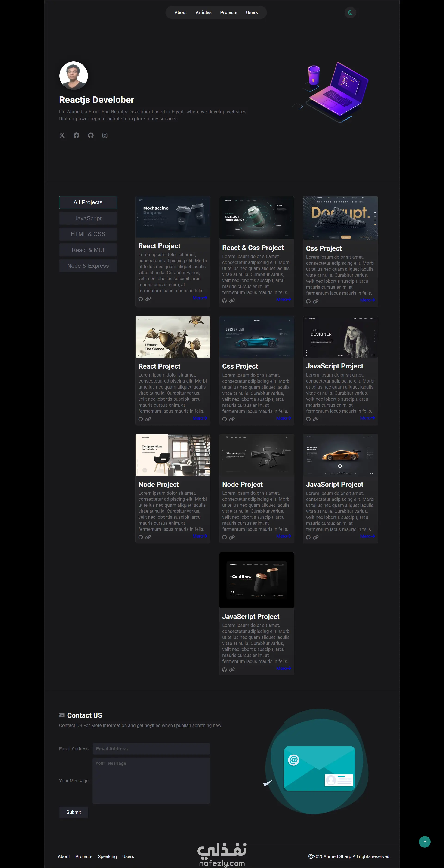444x868 pixels.
Task: Click link icon on drone Node Project card
Action: click(x=232, y=537)
